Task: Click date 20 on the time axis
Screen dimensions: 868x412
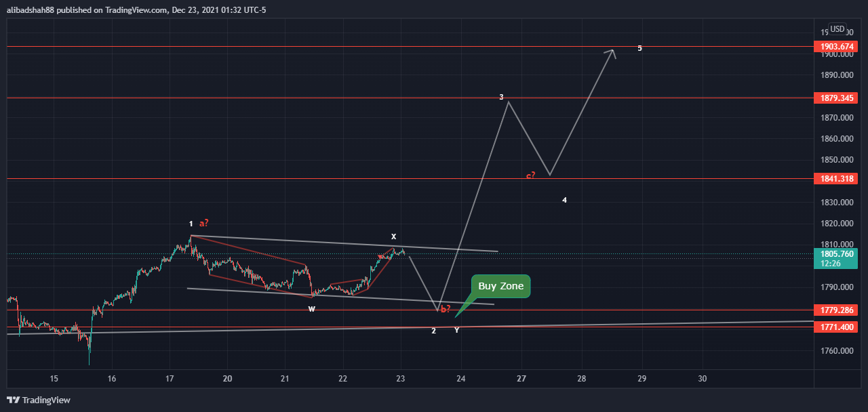Action: tap(228, 378)
